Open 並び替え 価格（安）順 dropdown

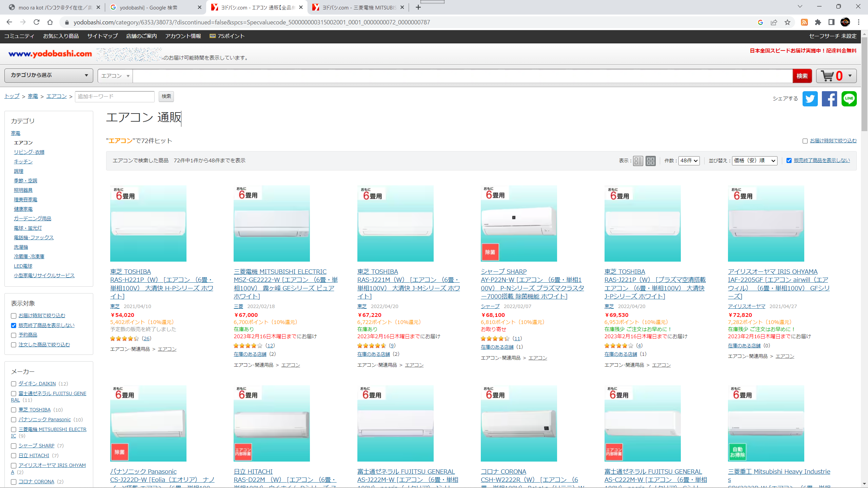(x=755, y=161)
